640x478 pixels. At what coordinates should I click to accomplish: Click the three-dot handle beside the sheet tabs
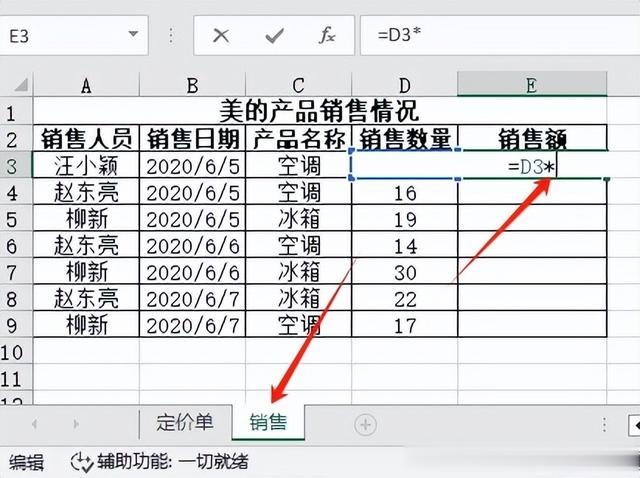[x=604, y=425]
